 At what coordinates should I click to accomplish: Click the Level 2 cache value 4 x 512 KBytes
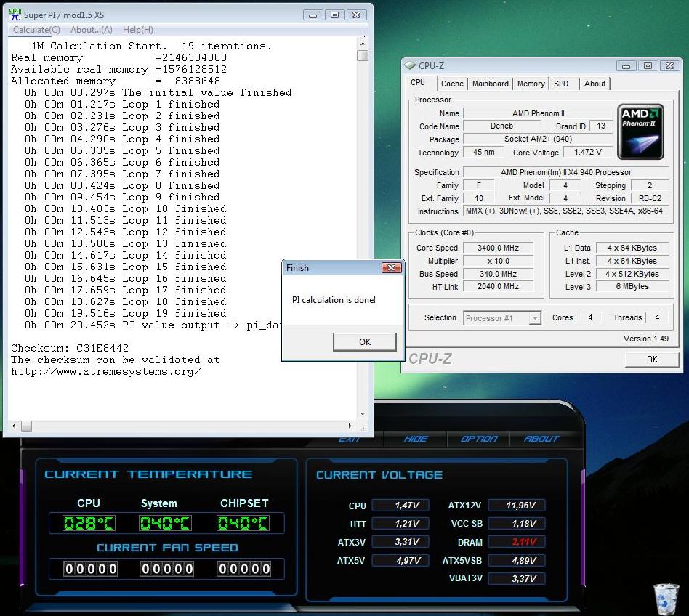pos(632,274)
